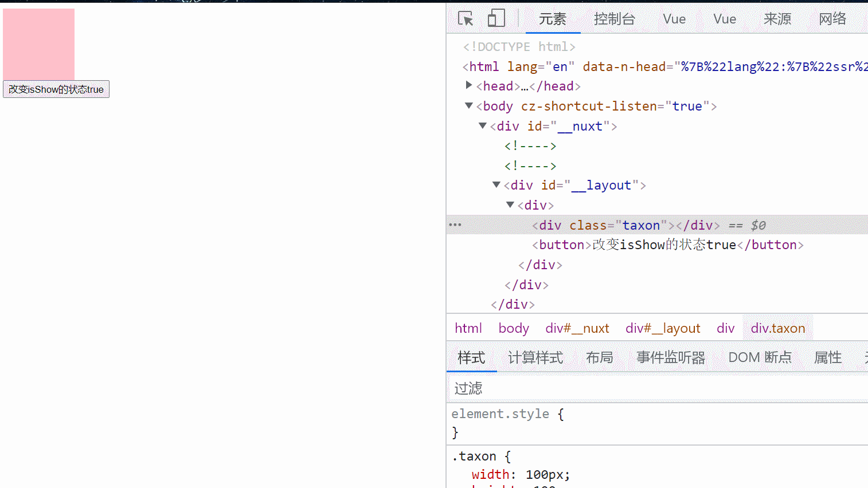Open the 元素 tab
This screenshot has height=488, width=868.
click(x=553, y=19)
